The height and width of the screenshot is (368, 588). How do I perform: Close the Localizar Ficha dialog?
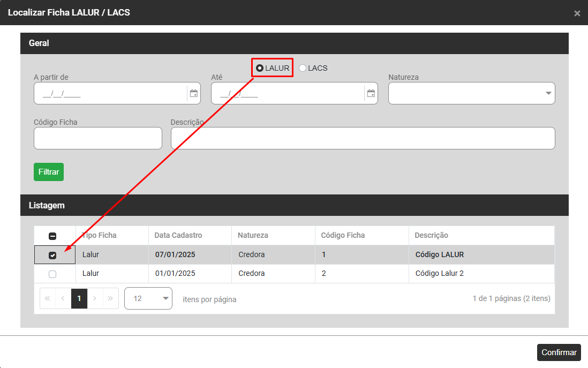(x=577, y=13)
